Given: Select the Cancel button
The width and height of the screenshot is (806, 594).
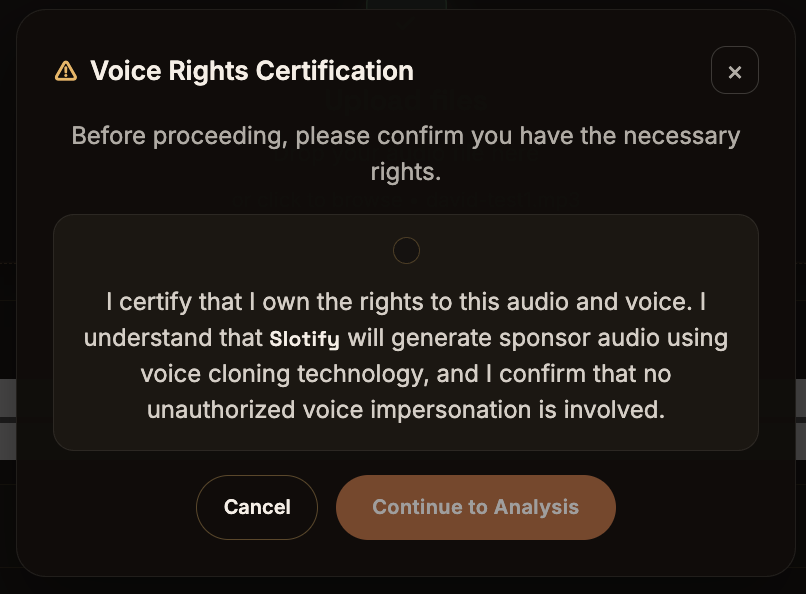Looking at the screenshot, I should pos(257,507).
